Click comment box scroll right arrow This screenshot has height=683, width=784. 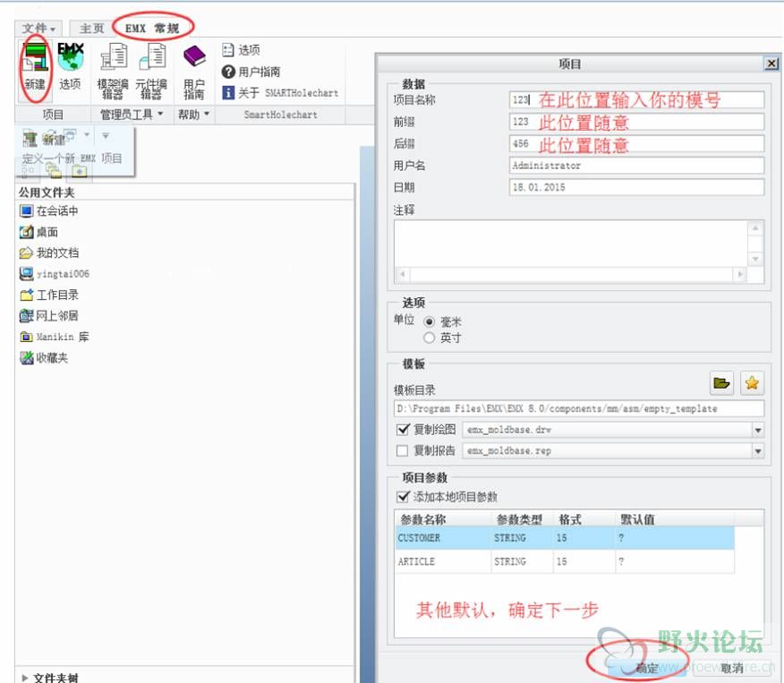coord(740,274)
